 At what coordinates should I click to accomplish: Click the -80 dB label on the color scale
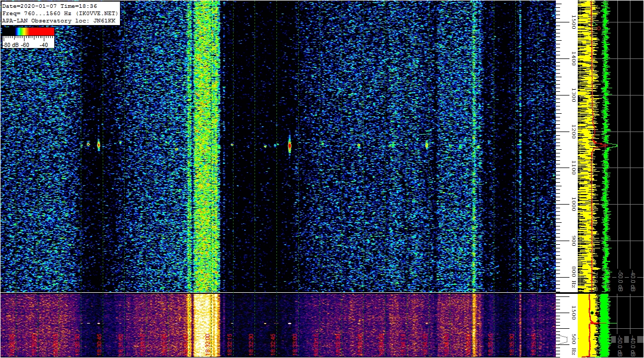pos(10,45)
